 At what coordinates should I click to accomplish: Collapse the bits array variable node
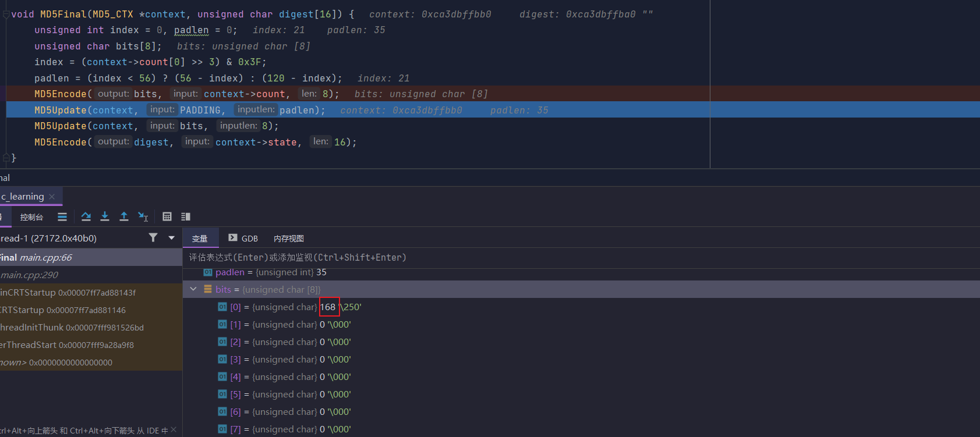click(x=193, y=289)
